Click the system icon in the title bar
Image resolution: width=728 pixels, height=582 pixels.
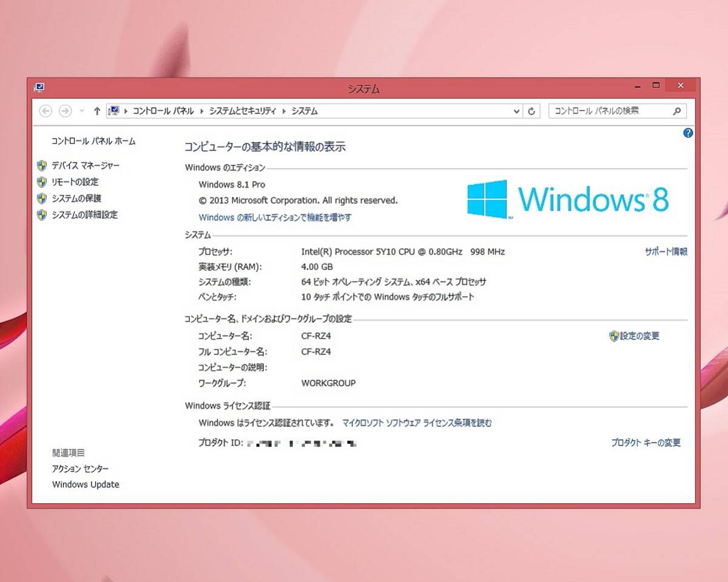click(x=39, y=88)
